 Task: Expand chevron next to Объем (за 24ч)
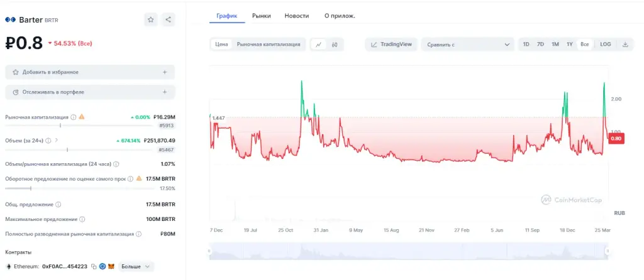(56, 140)
